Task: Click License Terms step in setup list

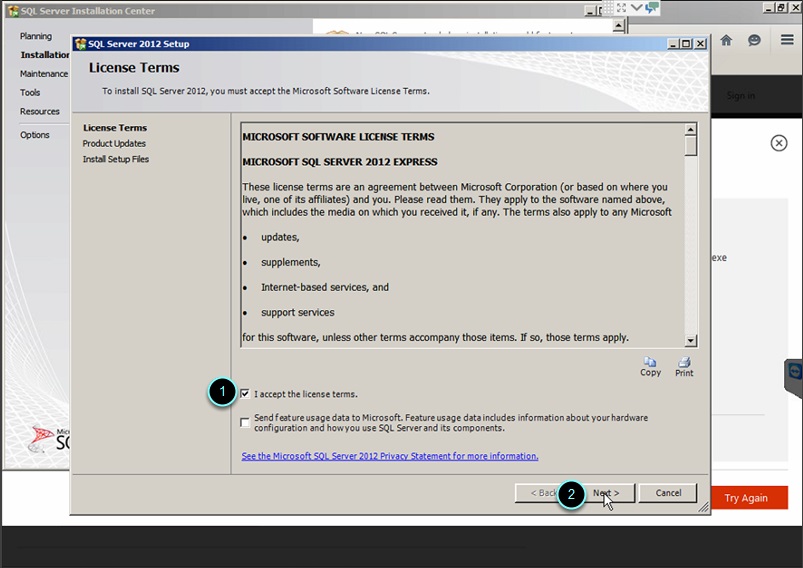Action: point(115,128)
